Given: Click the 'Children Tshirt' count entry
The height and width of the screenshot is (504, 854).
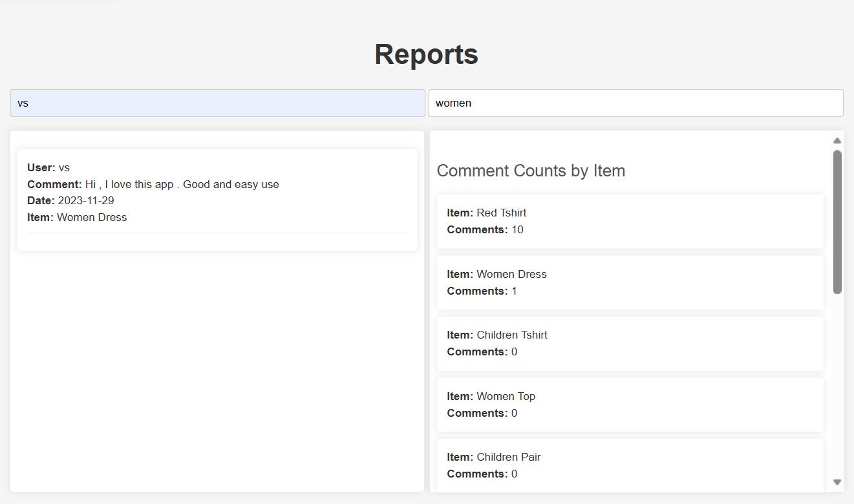Looking at the screenshot, I should [630, 343].
